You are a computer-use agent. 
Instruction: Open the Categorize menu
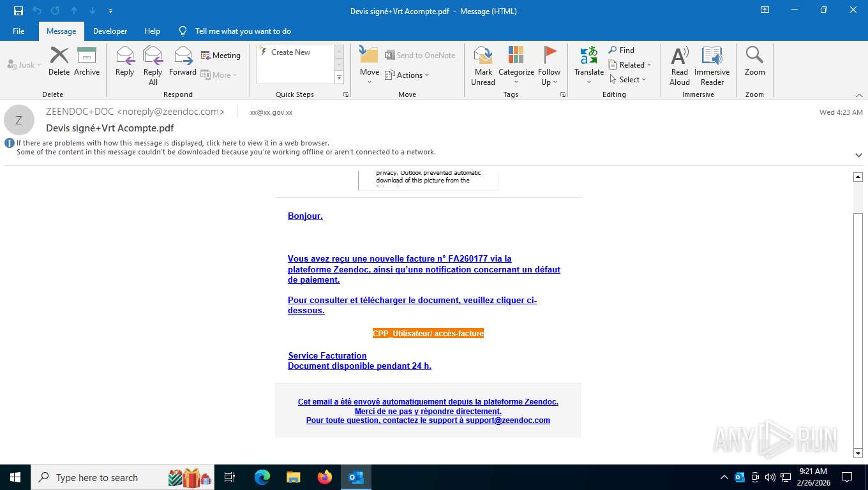click(516, 66)
